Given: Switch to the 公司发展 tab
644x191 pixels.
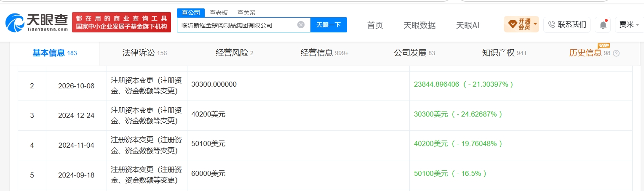Looking at the screenshot, I should point(414,53).
